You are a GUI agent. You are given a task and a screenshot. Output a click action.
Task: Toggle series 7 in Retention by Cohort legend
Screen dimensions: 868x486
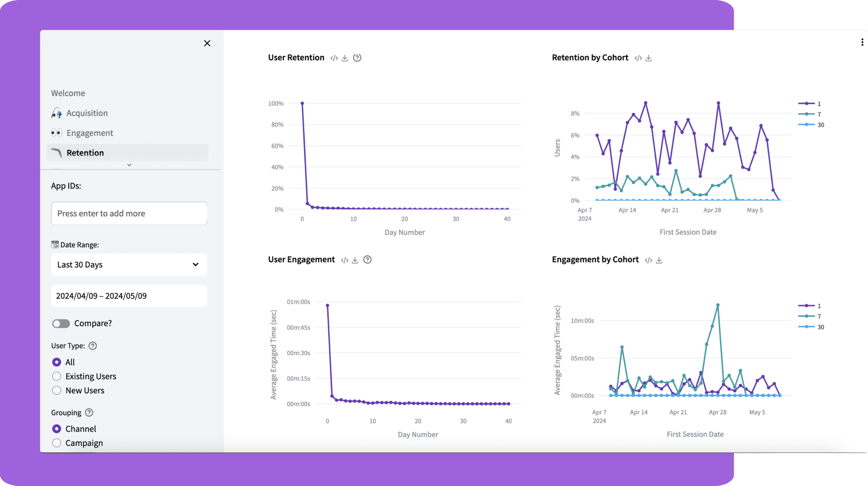(810, 114)
